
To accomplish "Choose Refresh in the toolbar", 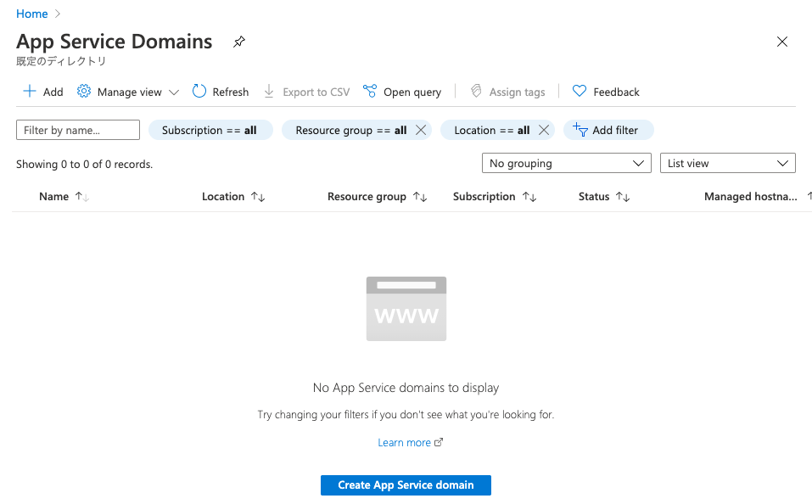I will coord(231,92).
